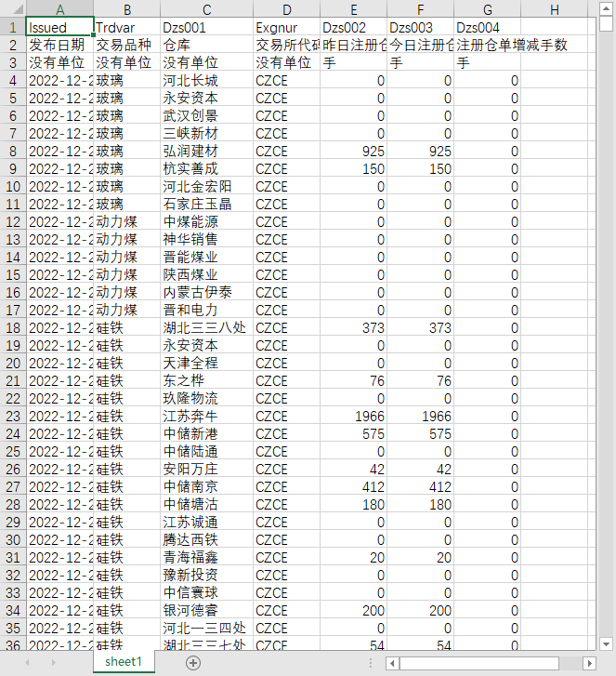Select value 925 in column E

pyautogui.click(x=354, y=151)
